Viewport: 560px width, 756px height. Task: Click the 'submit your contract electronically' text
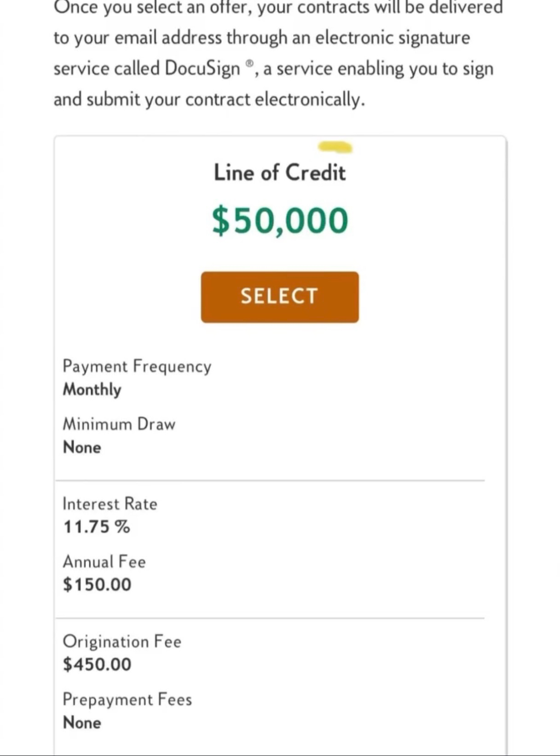[225, 99]
